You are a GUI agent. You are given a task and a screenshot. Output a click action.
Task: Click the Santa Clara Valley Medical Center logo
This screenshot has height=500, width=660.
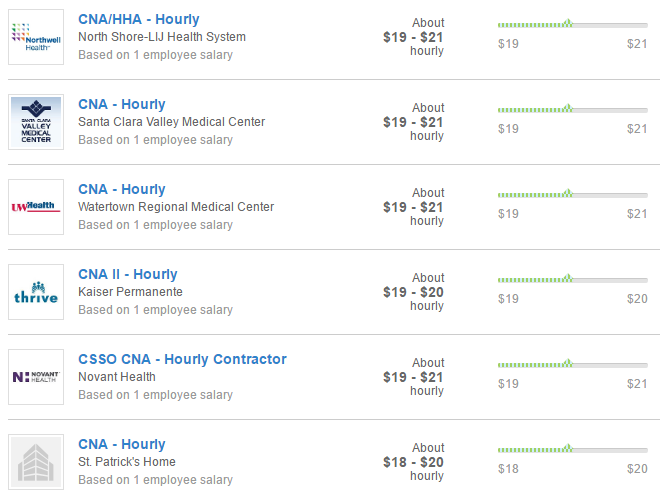tap(36, 122)
